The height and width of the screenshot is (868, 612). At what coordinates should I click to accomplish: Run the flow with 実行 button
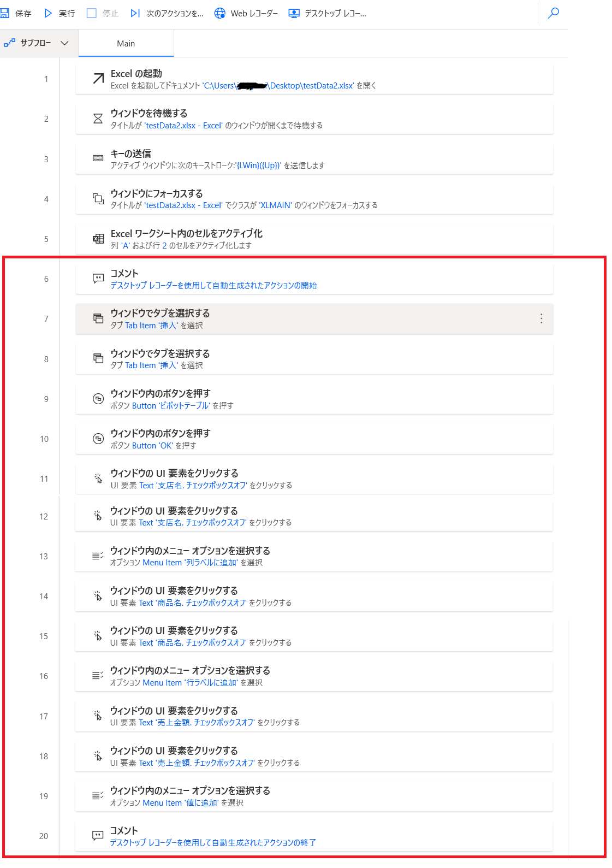(60, 13)
